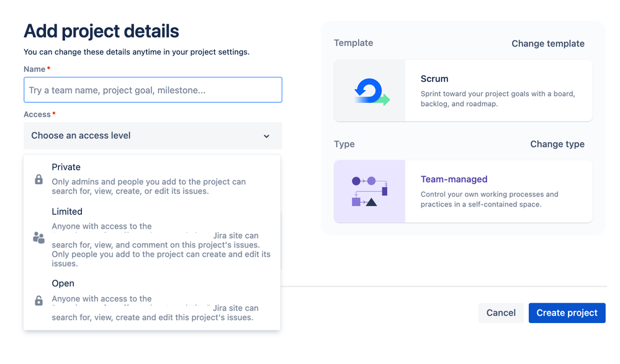
Task: Click the Team-managed description text
Action: point(490,199)
